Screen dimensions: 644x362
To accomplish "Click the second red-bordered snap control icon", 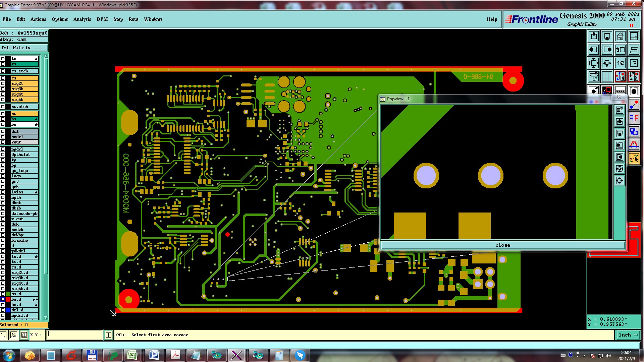I will [634, 76].
